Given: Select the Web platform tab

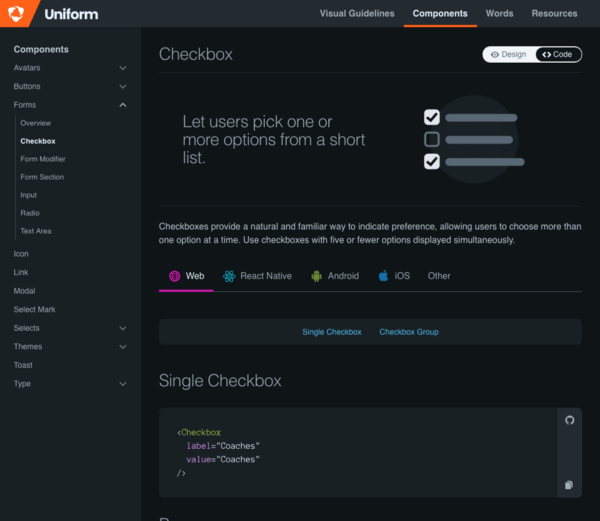Looking at the screenshot, I should pyautogui.click(x=186, y=276).
